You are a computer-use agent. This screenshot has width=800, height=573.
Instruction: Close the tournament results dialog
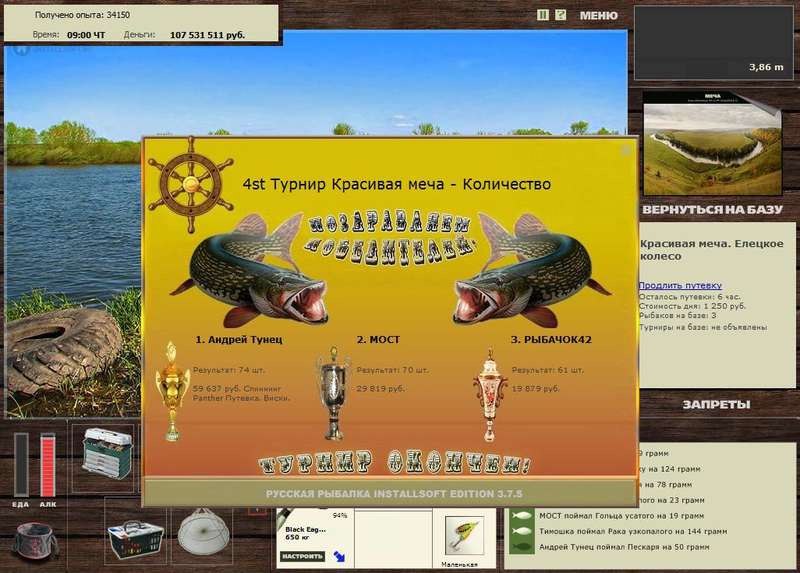[626, 150]
